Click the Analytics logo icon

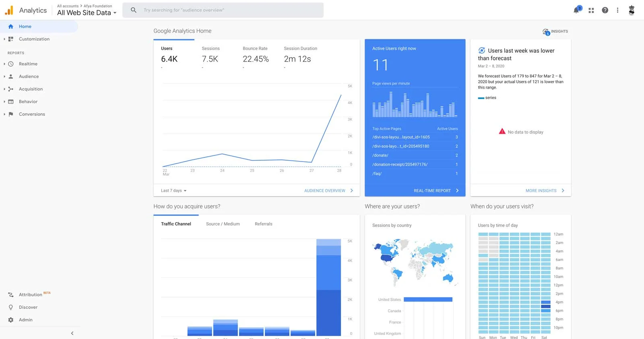(9, 10)
